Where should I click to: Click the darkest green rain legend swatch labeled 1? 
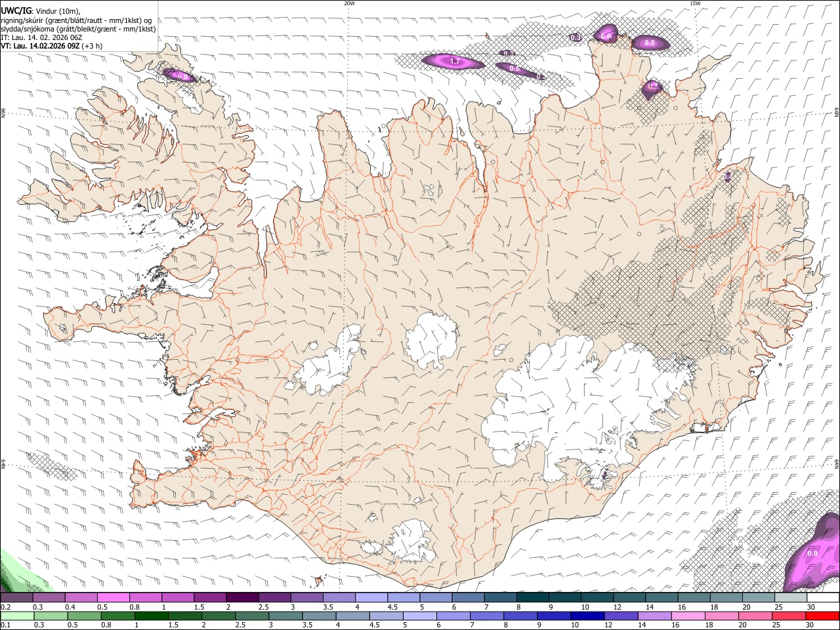click(151, 616)
